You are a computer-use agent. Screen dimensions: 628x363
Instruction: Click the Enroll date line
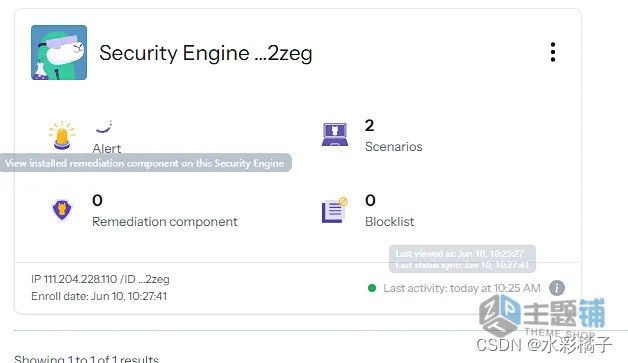coord(99,296)
